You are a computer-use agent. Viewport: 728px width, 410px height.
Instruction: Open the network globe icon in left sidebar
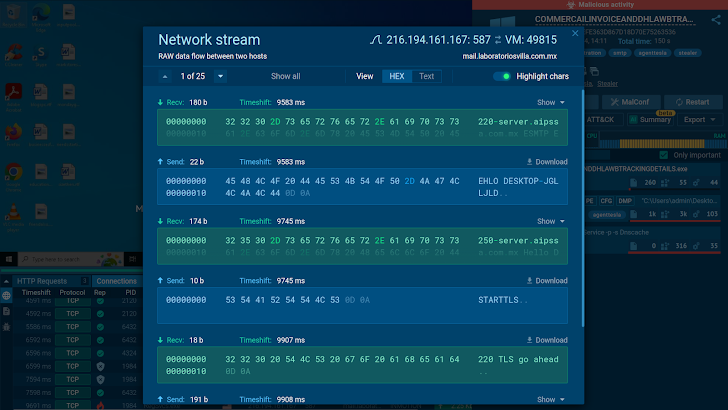[x=7, y=296]
